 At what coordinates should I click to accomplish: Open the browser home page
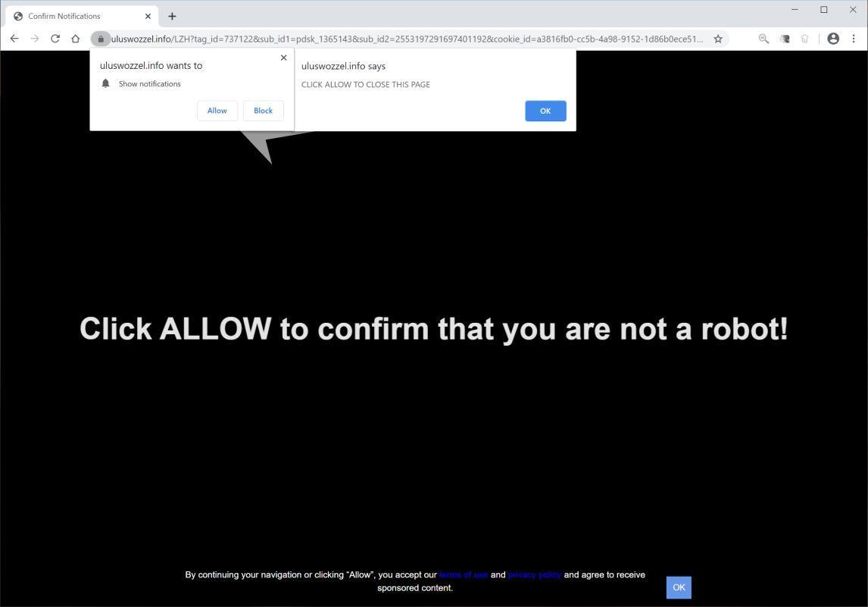point(76,39)
